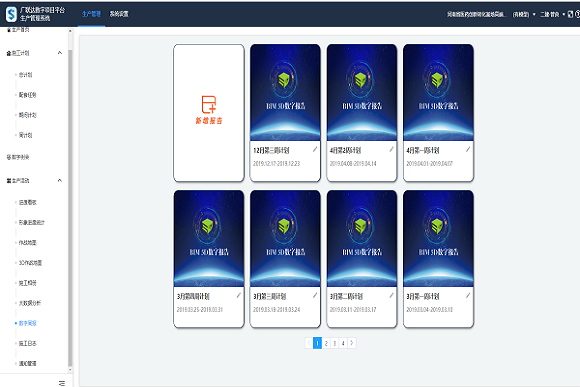
Task: Switch to the 生产管理 tab
Action: pyautogui.click(x=91, y=14)
